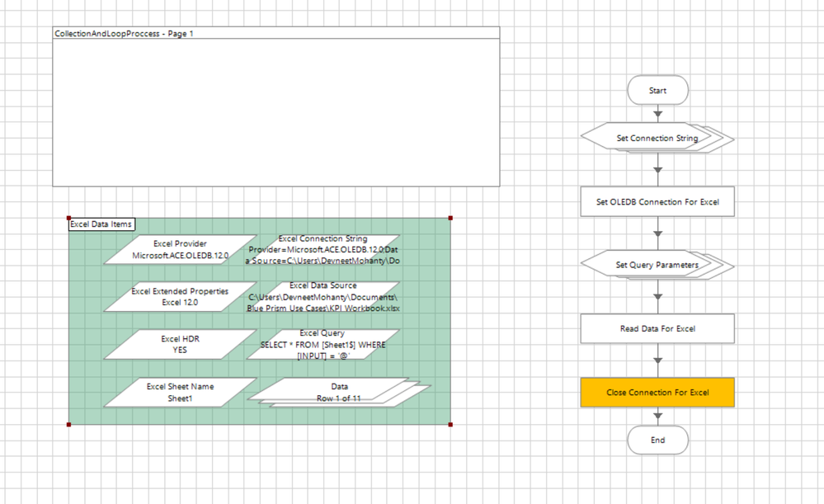Select the Set OLEDB Connection For Excel action
The image size is (824, 504).
pos(657,201)
